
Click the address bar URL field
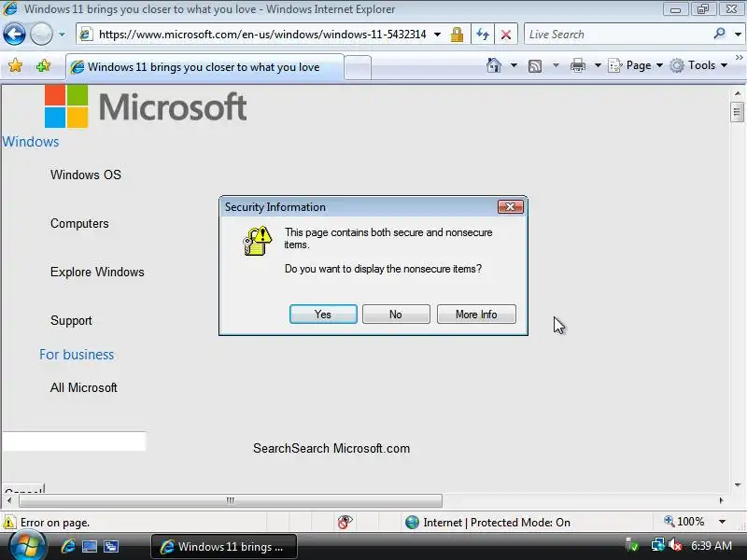(261, 35)
